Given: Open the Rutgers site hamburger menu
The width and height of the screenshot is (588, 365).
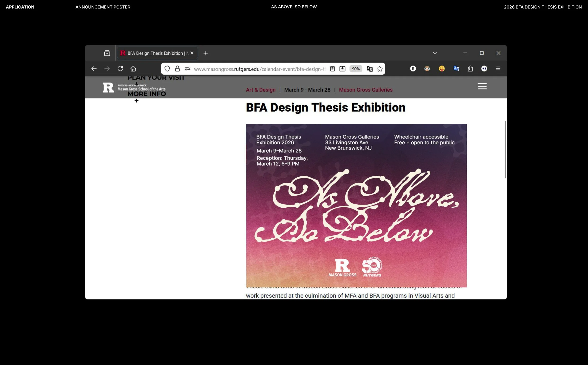Looking at the screenshot, I should (x=482, y=86).
